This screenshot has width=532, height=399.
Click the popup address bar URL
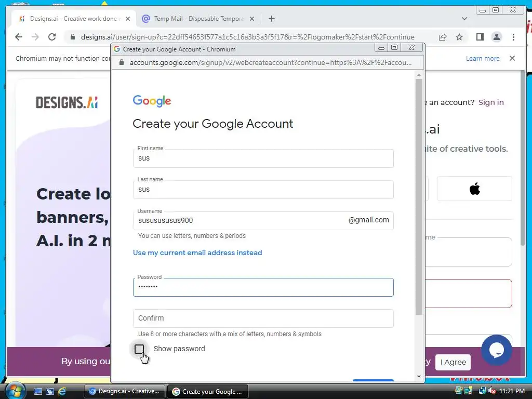click(270, 62)
